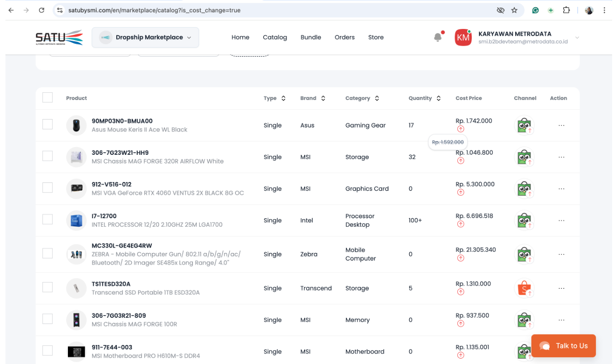
Task: Open action menu for Zebra Mobile Computer row
Action: point(561,254)
